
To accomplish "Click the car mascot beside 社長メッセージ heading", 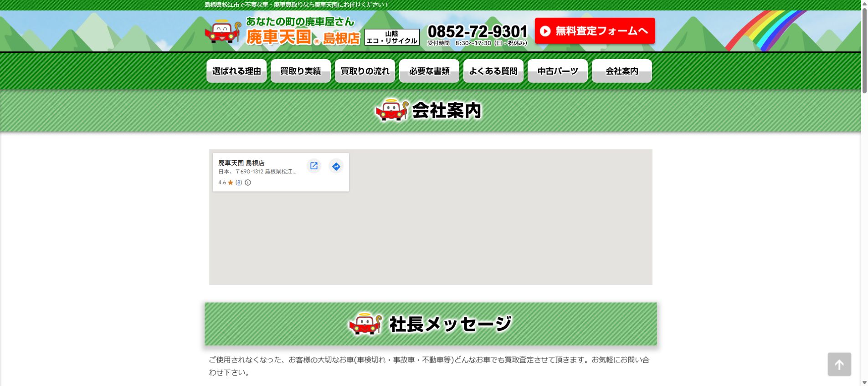I will (x=366, y=324).
